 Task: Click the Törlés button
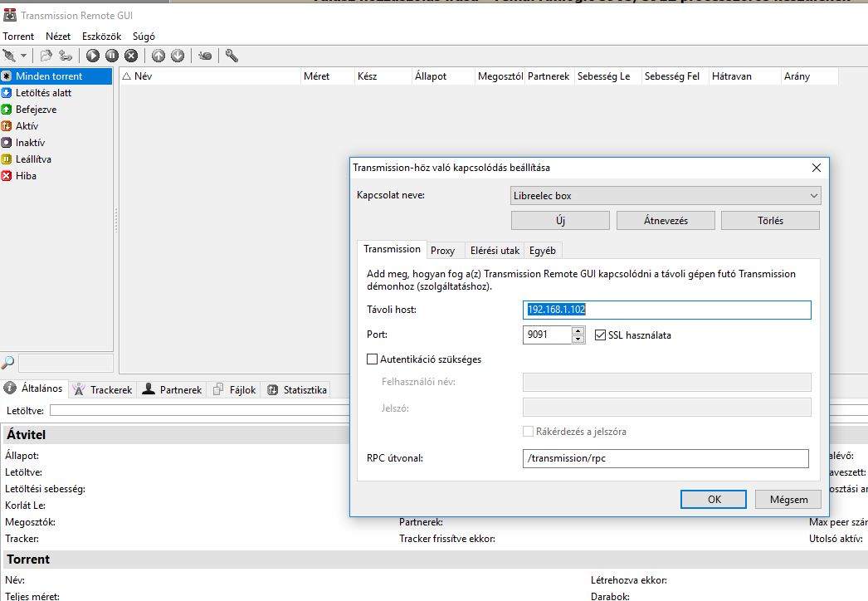tap(771, 221)
